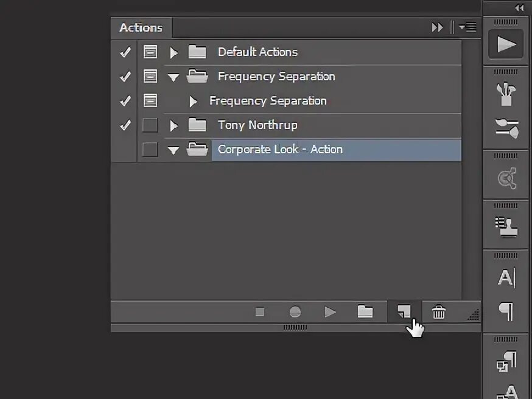Click the dock collapse double-arrow icon
This screenshot has height=399, width=532.
519,8
